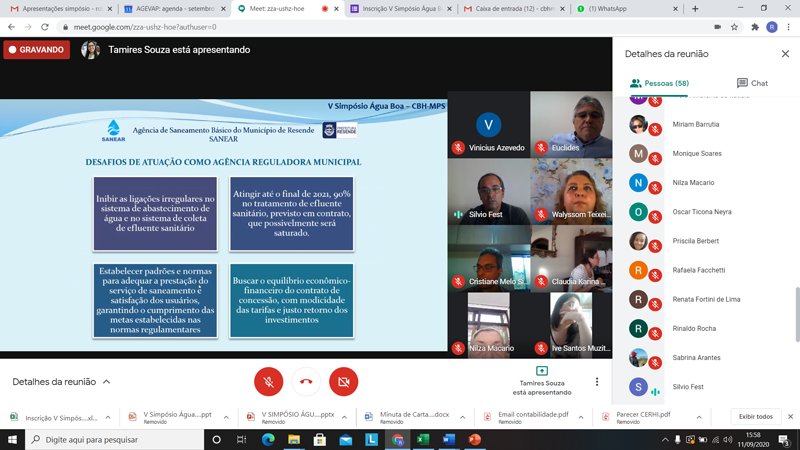Click the Tamires Souza está apresentando screen icon
This screenshot has height=450, width=800.
click(541, 371)
